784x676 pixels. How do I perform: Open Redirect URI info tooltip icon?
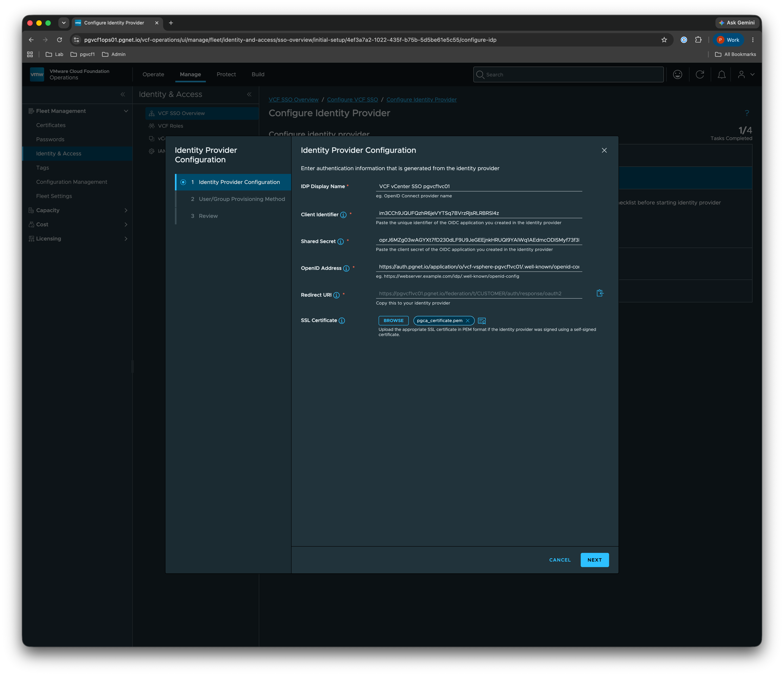click(336, 295)
